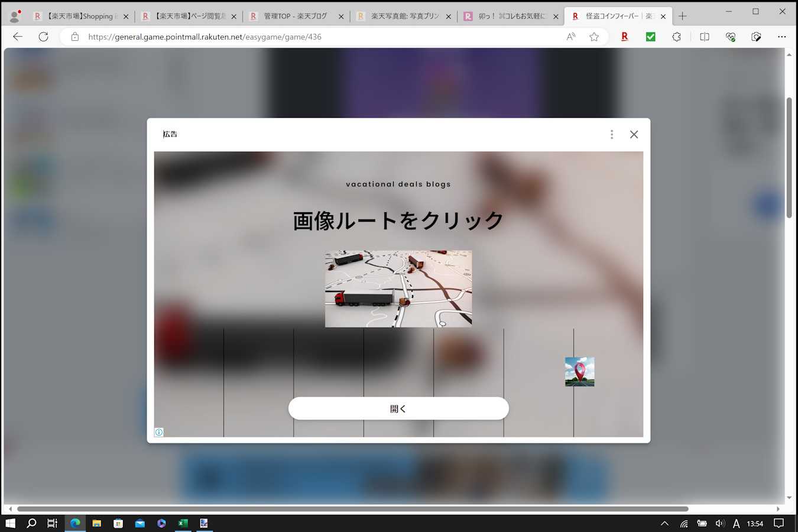
Task: Open the Extensions puzzle piece menu
Action: tap(677, 37)
